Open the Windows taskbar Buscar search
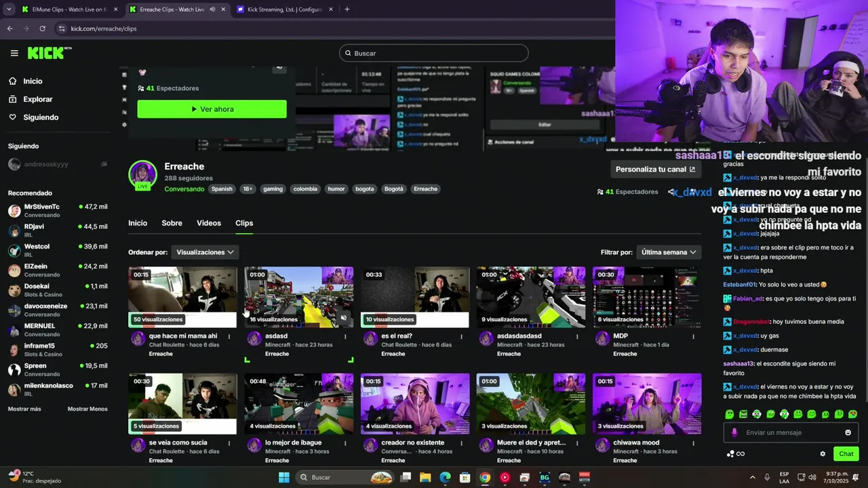The width and height of the screenshot is (868, 488). coord(346,477)
